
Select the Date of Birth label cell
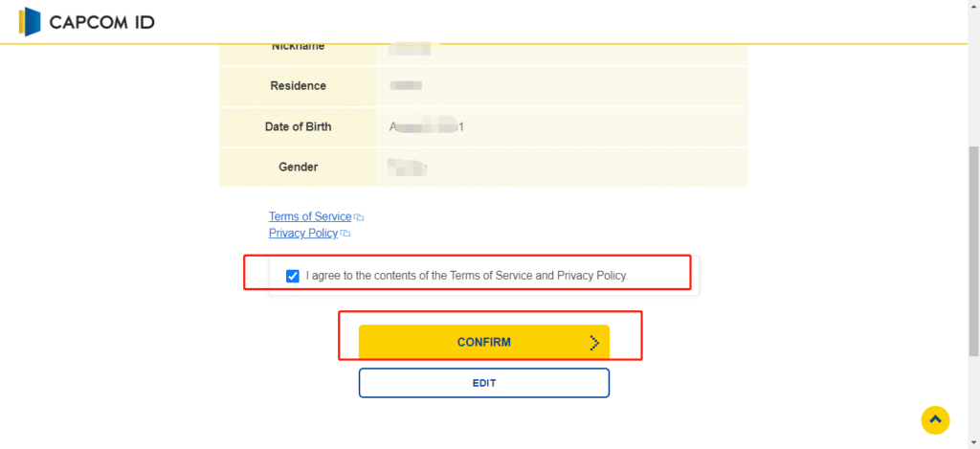[299, 126]
